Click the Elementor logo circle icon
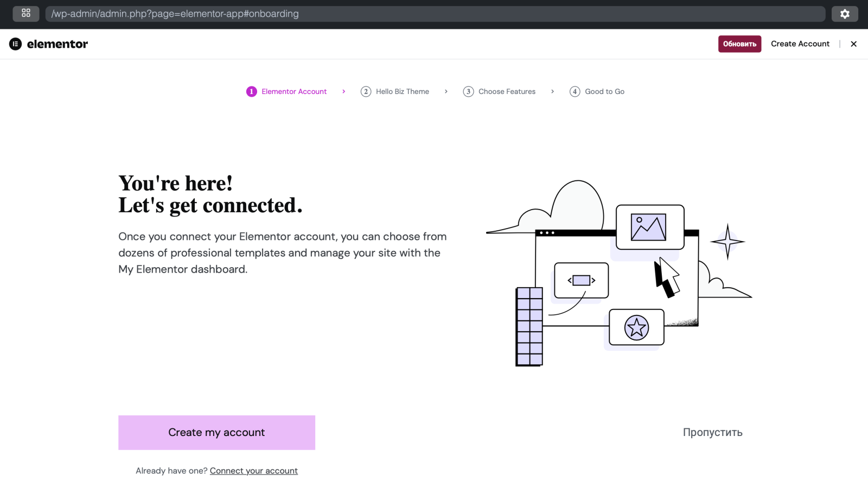Viewport: 868px width, 493px height. pos(15,44)
